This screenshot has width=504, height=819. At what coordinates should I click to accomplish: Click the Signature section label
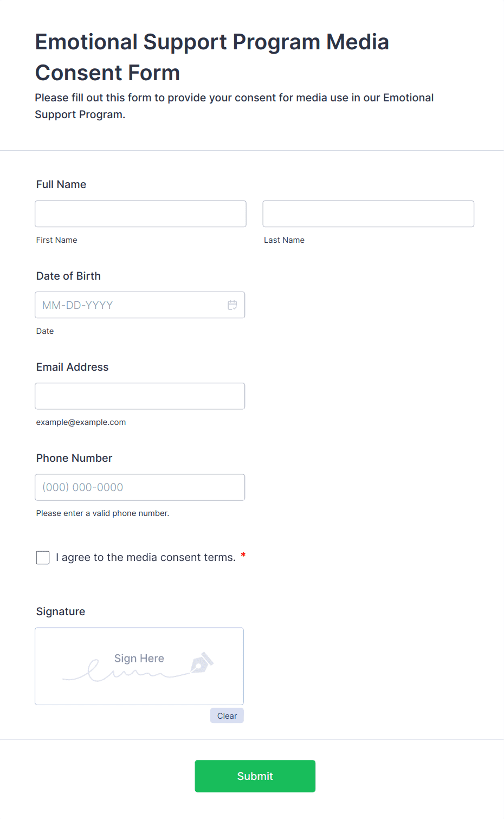click(x=61, y=611)
